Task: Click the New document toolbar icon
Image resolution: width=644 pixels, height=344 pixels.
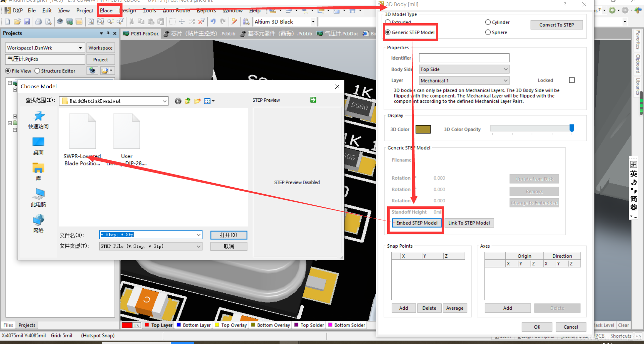Action: [7, 22]
